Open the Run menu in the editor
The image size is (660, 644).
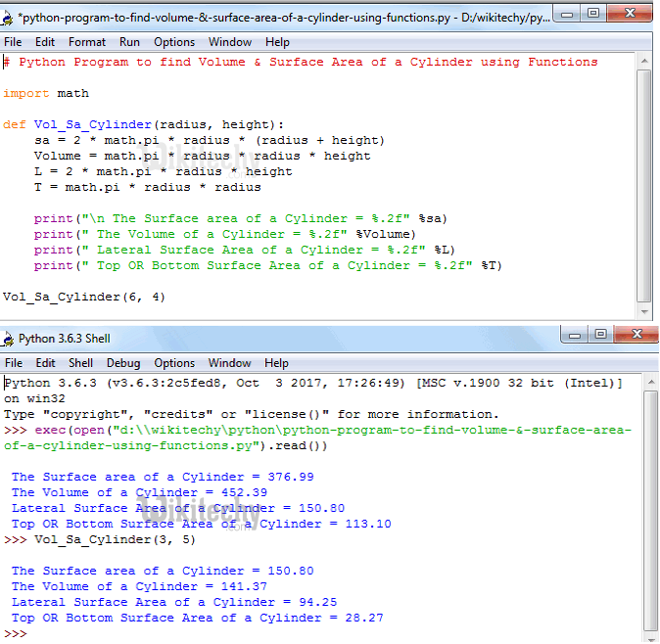[x=129, y=42]
